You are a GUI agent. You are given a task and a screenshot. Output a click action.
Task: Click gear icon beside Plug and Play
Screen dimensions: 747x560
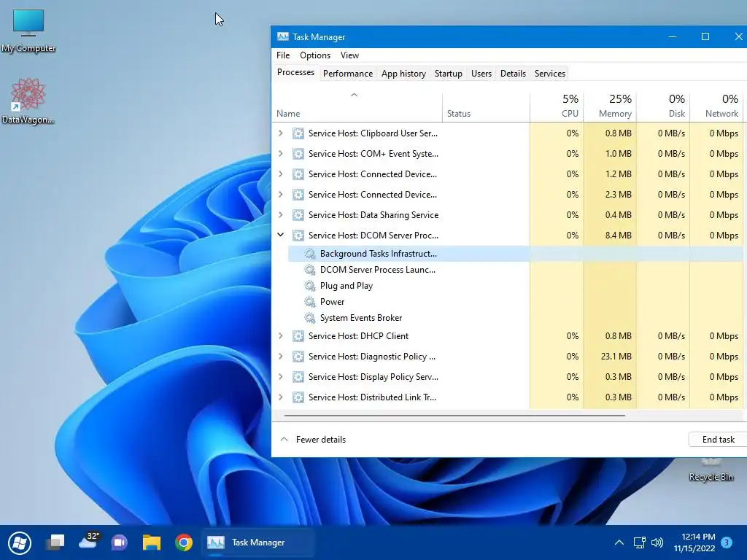[310, 286]
